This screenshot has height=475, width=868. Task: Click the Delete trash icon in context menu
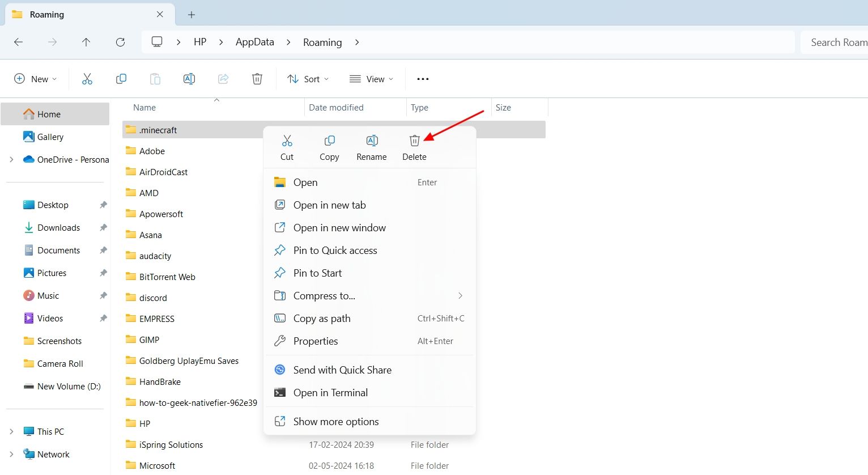point(415,141)
